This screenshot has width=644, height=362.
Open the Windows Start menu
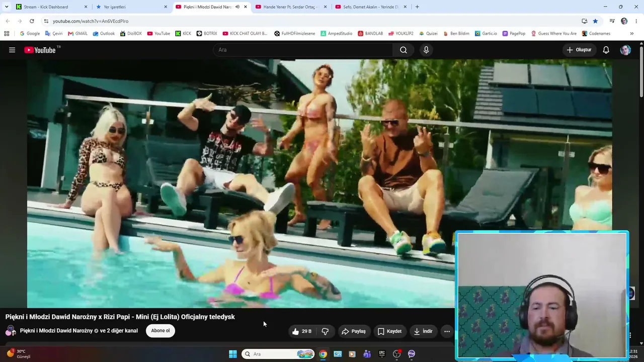233,354
